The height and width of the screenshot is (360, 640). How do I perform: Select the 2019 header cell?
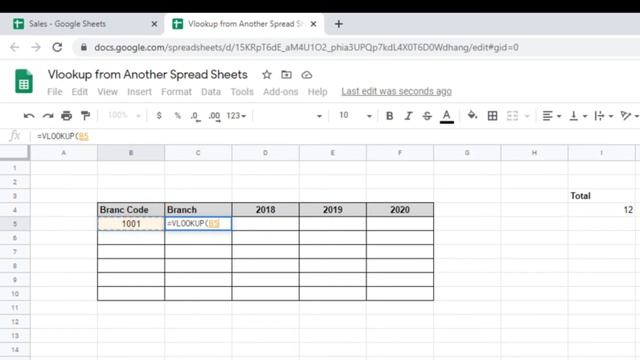tap(333, 210)
